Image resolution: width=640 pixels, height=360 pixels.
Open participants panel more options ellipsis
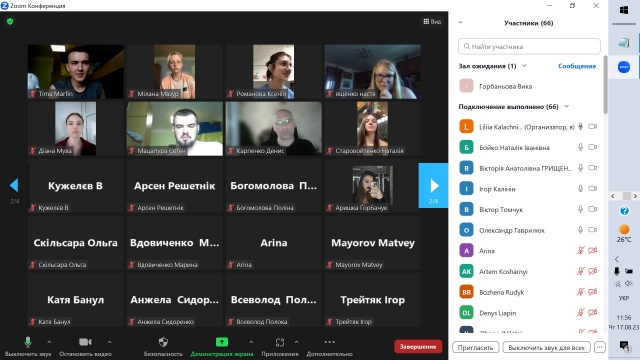point(599,347)
